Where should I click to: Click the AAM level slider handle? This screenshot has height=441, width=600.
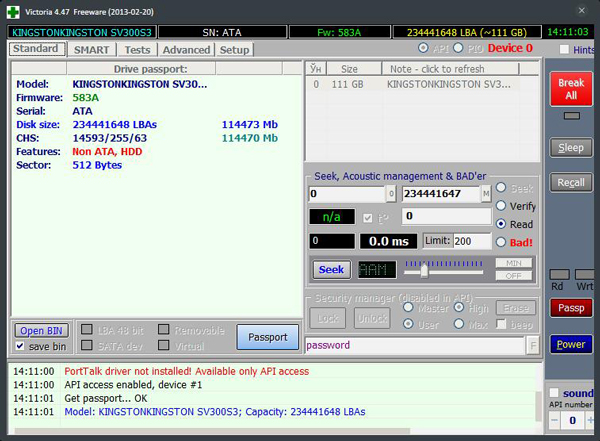[424, 271]
